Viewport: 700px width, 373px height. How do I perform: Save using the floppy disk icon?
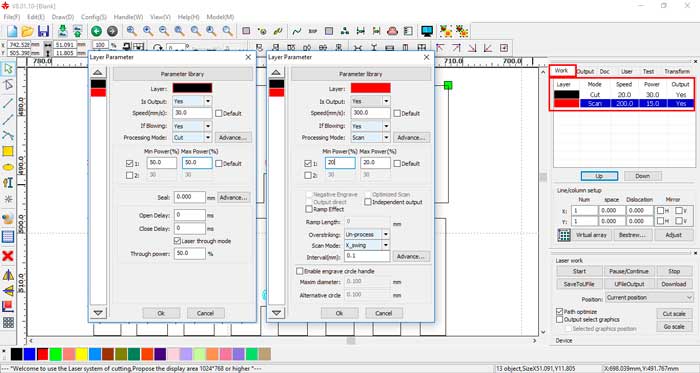click(x=43, y=31)
